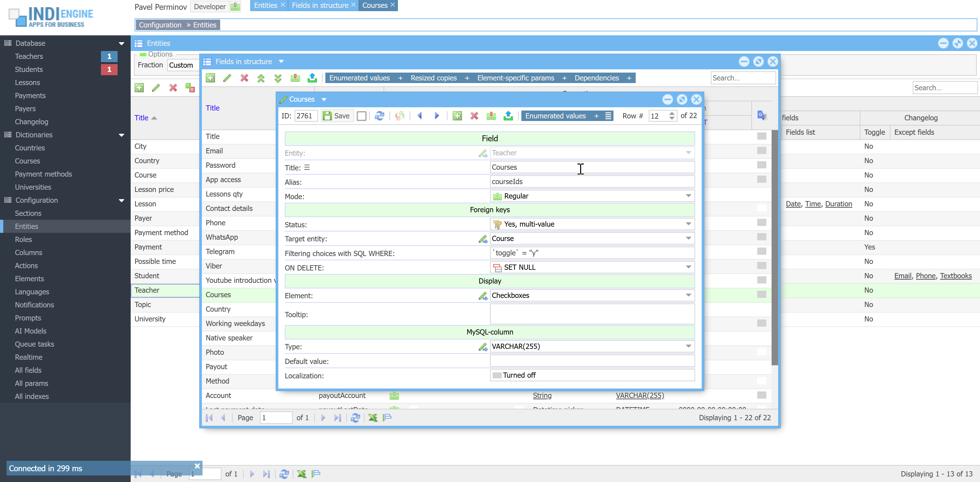Image resolution: width=980 pixels, height=482 pixels.
Task: Click the Save button in Courses form
Action: coord(336,116)
